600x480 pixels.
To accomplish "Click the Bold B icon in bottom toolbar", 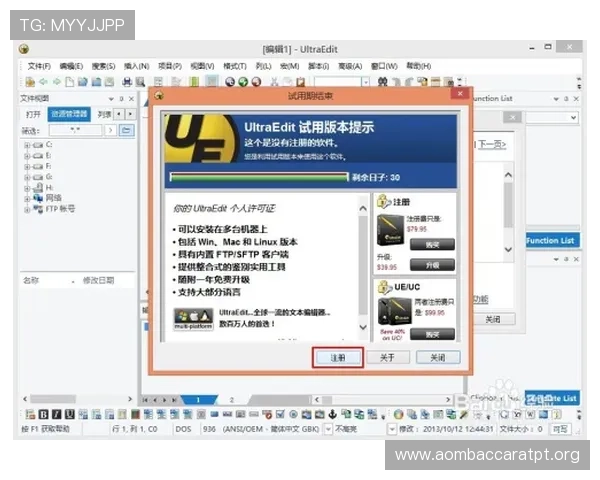I will point(44,414).
